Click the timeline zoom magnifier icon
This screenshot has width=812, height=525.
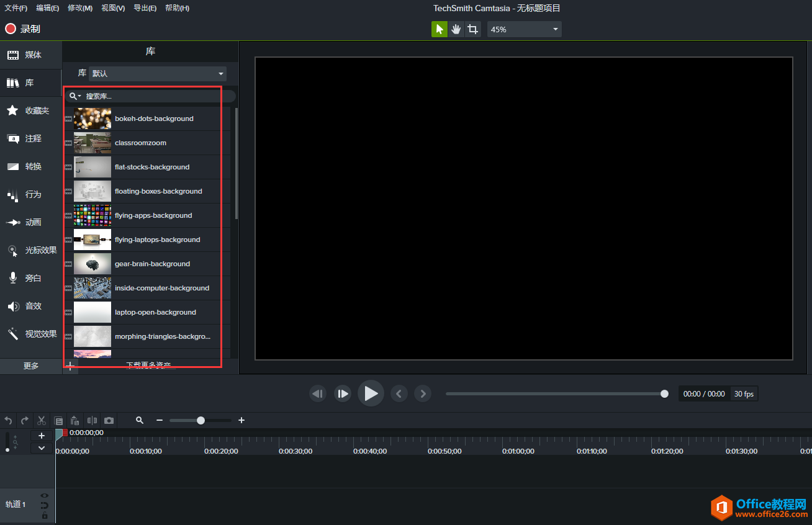tap(140, 420)
